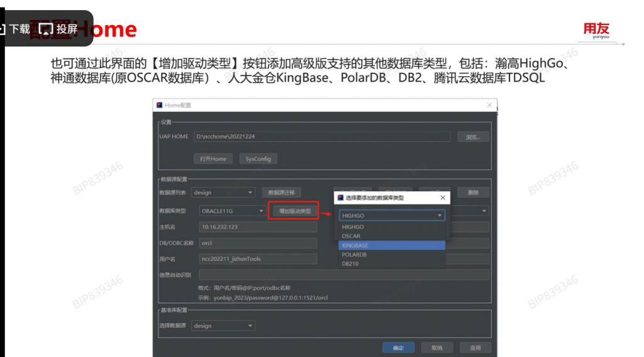This screenshot has width=644, height=357.
Task: Open SysConfig via its button
Action: coord(258,159)
